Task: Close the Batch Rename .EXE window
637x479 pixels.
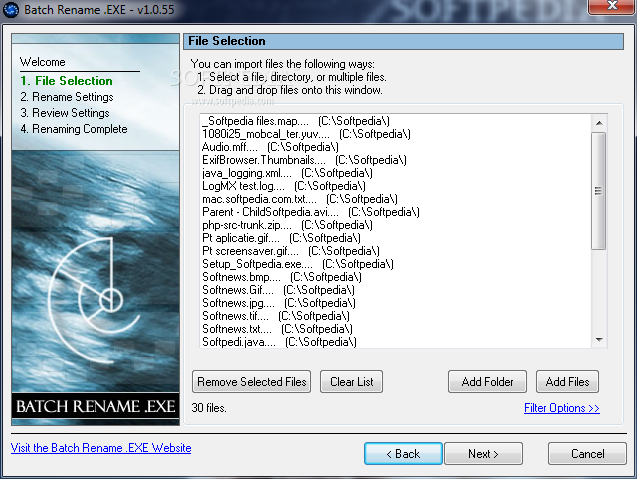Action: [x=612, y=6]
